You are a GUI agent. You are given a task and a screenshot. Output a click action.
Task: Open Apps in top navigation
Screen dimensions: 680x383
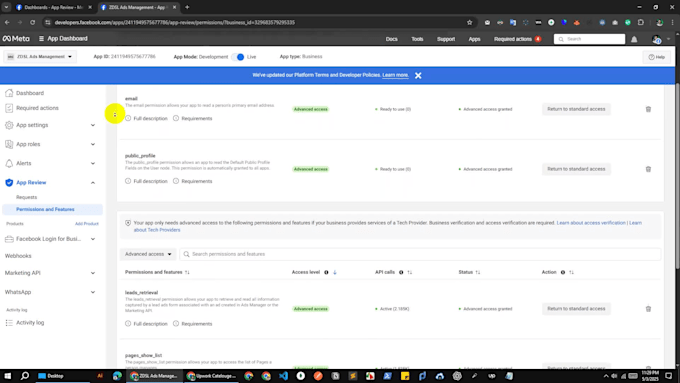474,39
